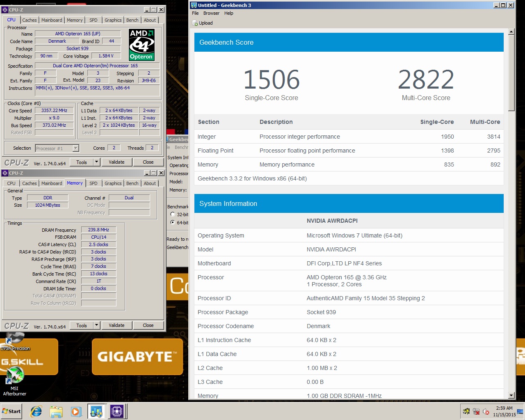Click the AMD 64 Opteron logo

[x=142, y=45]
